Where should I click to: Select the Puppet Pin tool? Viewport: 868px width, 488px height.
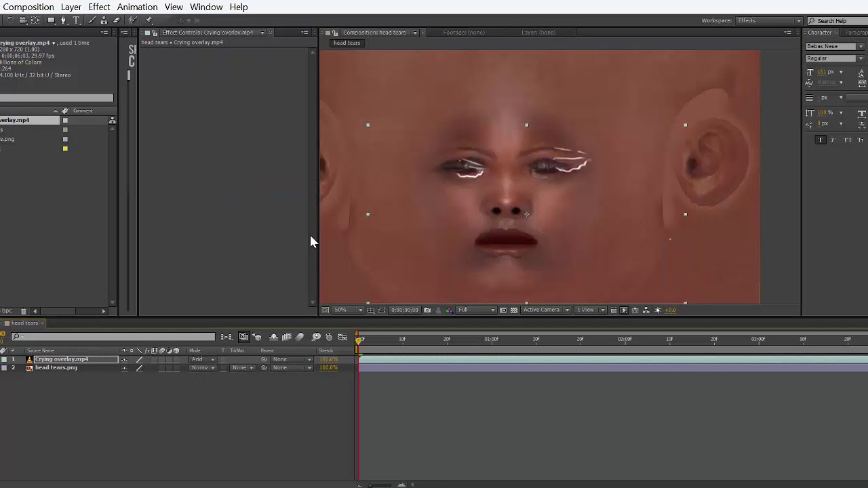click(149, 20)
